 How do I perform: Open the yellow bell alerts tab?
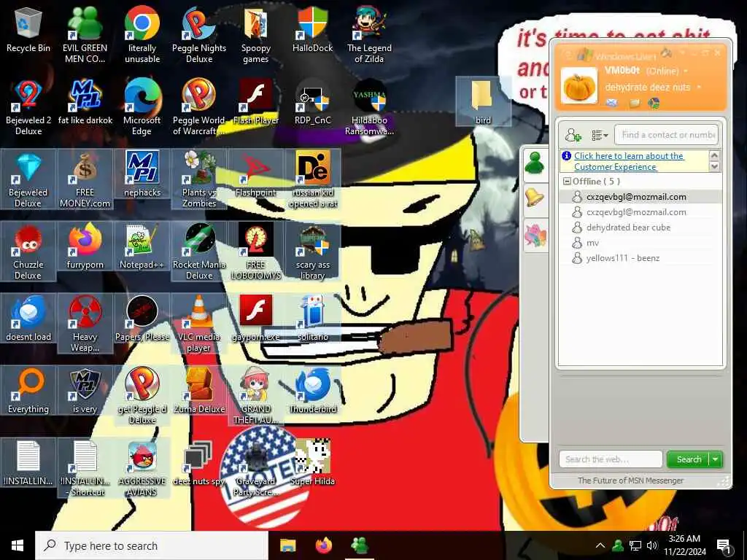535,198
